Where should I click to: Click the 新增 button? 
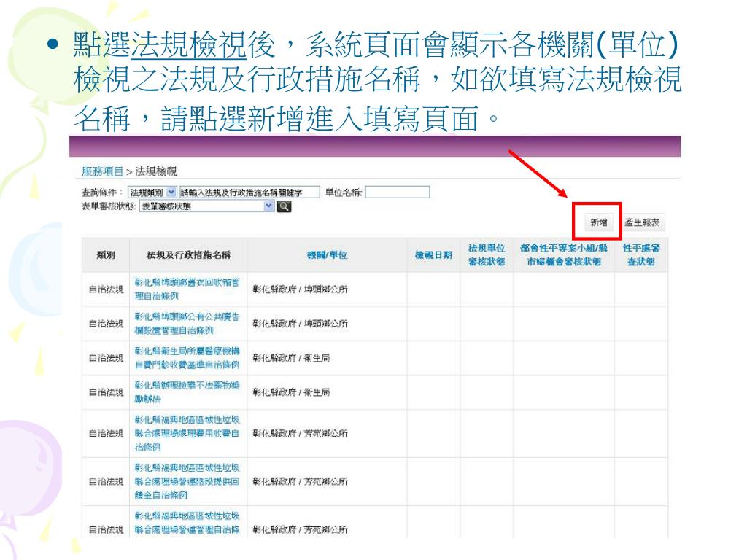[x=598, y=222]
